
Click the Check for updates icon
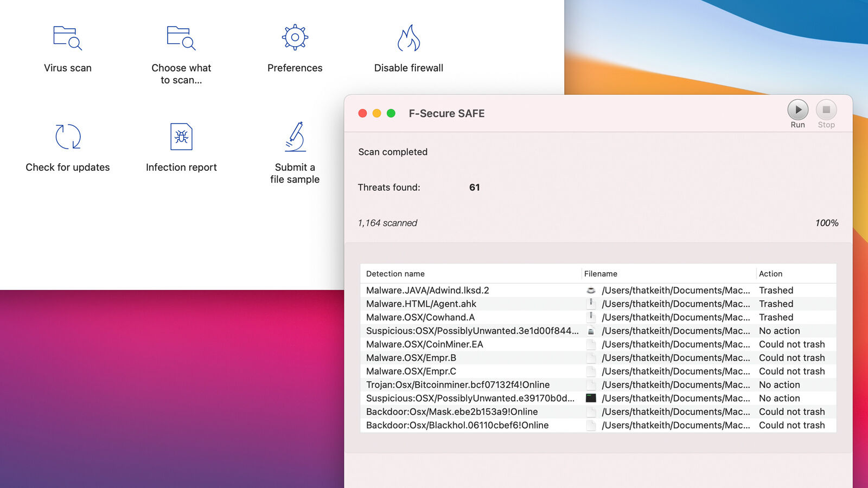coord(68,137)
